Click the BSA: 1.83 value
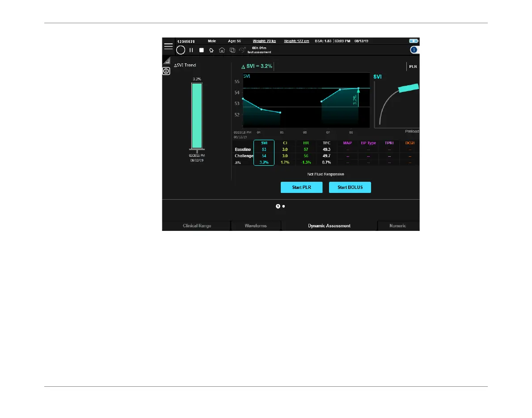Viewport: 532px width, 418px height. pos(323,41)
